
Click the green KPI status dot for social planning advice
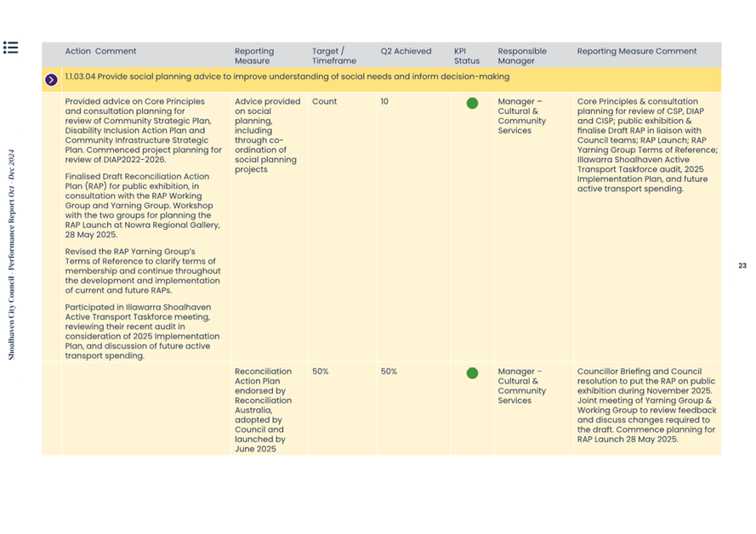[472, 103]
